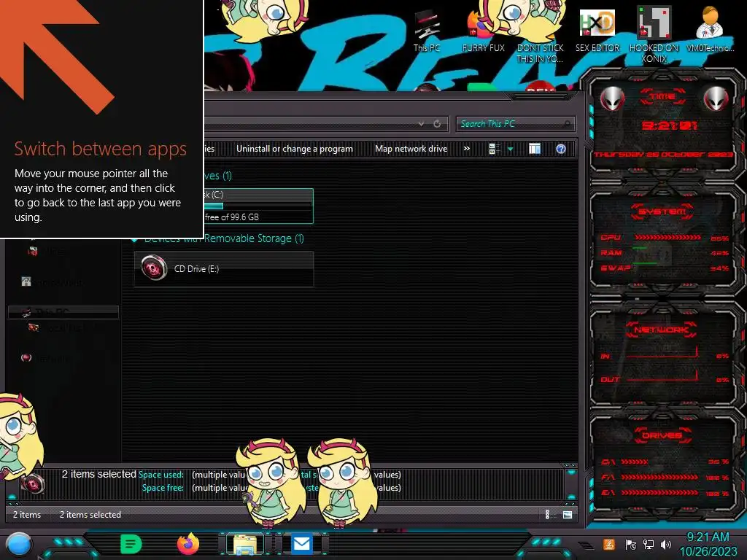Select the Local Disk (C:) drive tile

258,206
